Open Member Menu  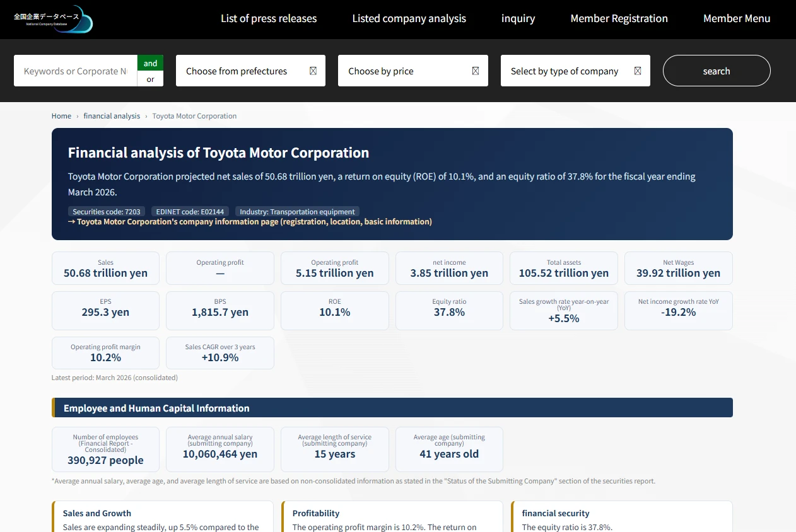(737, 18)
